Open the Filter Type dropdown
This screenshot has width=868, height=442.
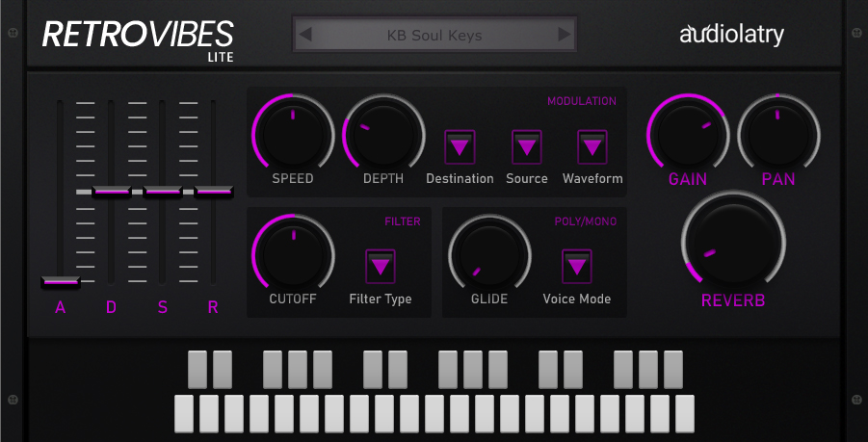(x=381, y=267)
